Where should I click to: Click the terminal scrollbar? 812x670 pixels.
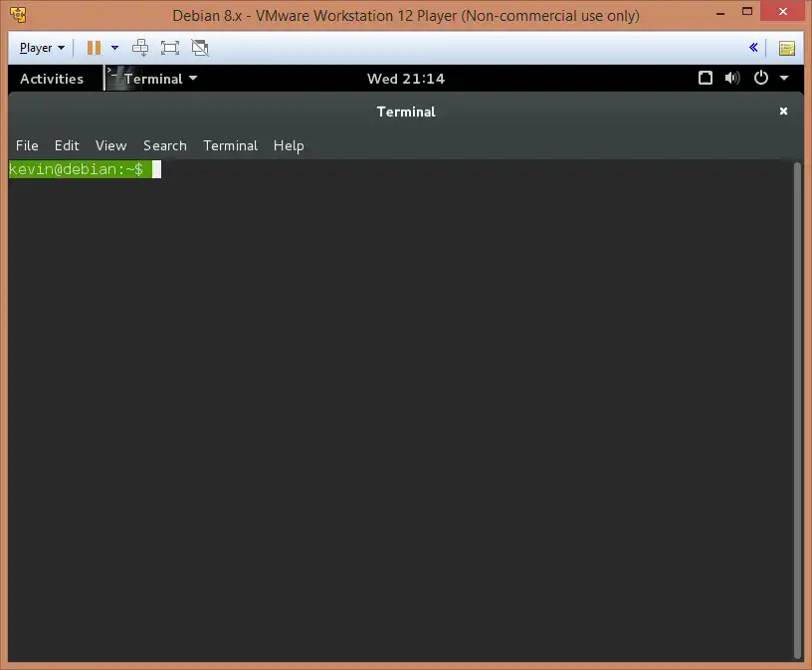(797, 411)
